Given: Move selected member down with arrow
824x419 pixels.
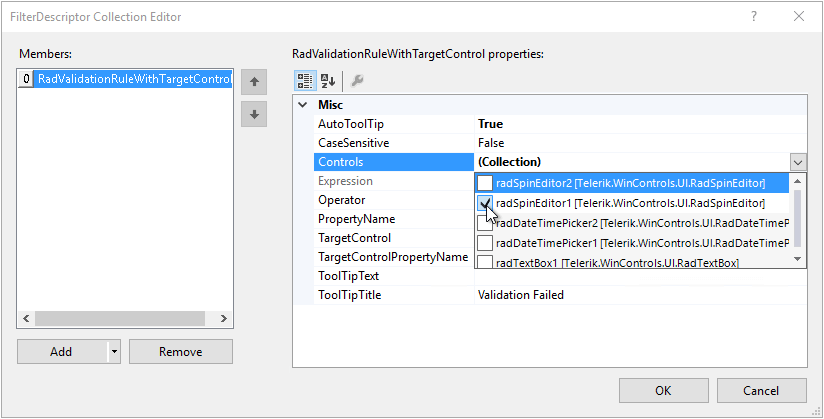Looking at the screenshot, I should tap(254, 114).
